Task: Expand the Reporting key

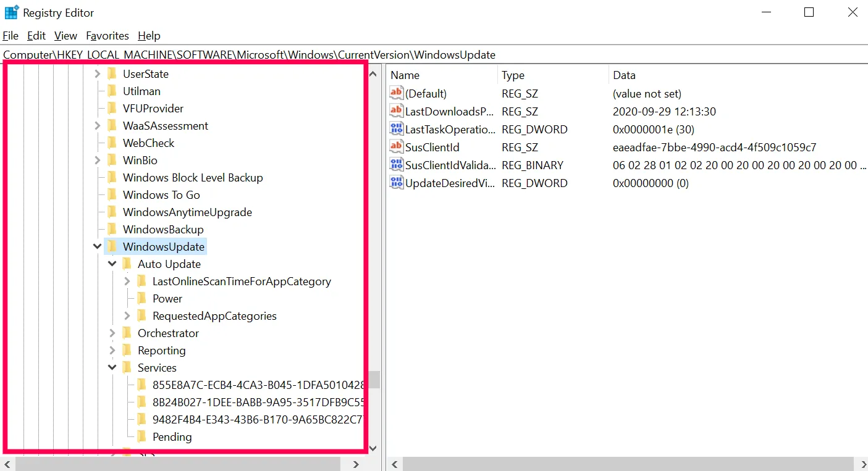Action: point(112,351)
